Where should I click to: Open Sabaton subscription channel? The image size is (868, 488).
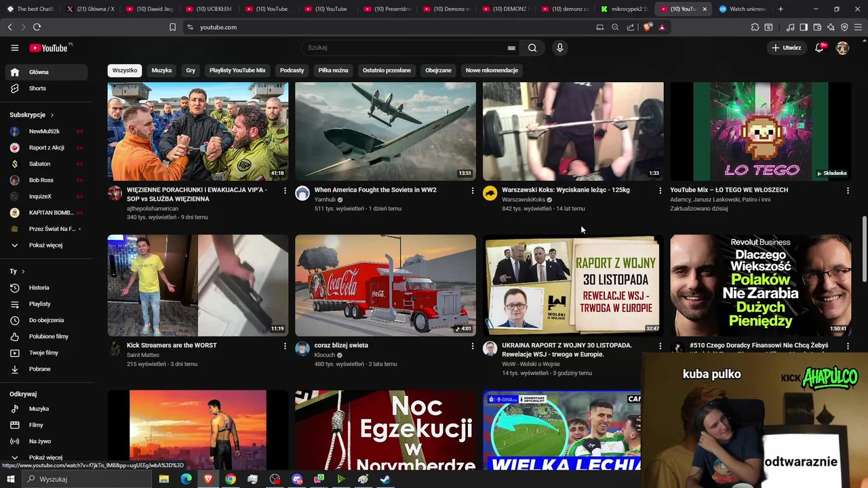point(45,164)
